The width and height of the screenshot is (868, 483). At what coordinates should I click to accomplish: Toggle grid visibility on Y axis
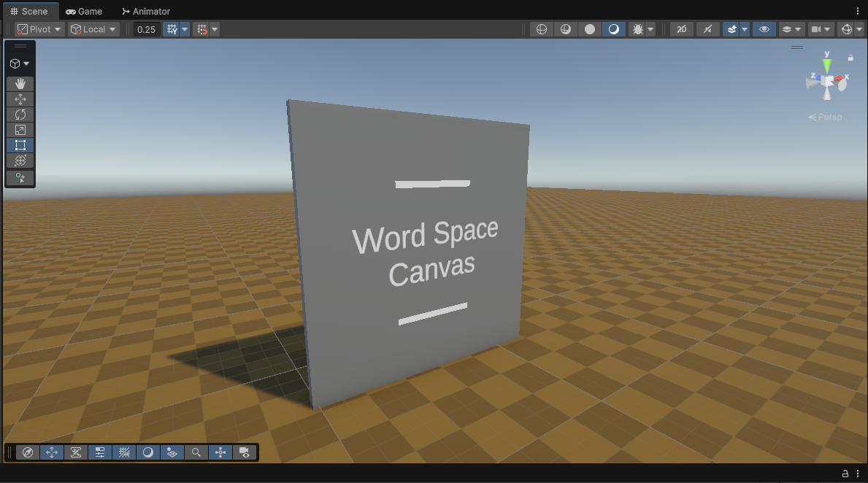172,29
